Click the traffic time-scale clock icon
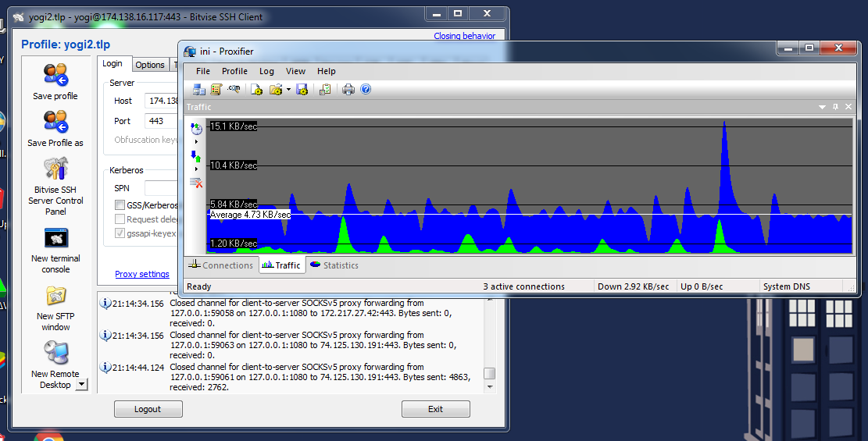Screen dimensions: 868x441 pos(196,129)
